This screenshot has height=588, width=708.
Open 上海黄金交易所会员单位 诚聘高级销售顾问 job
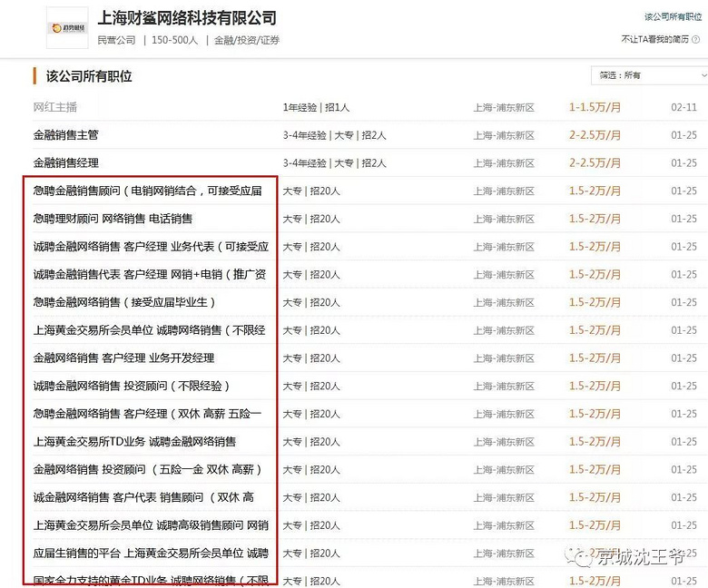[x=151, y=525]
